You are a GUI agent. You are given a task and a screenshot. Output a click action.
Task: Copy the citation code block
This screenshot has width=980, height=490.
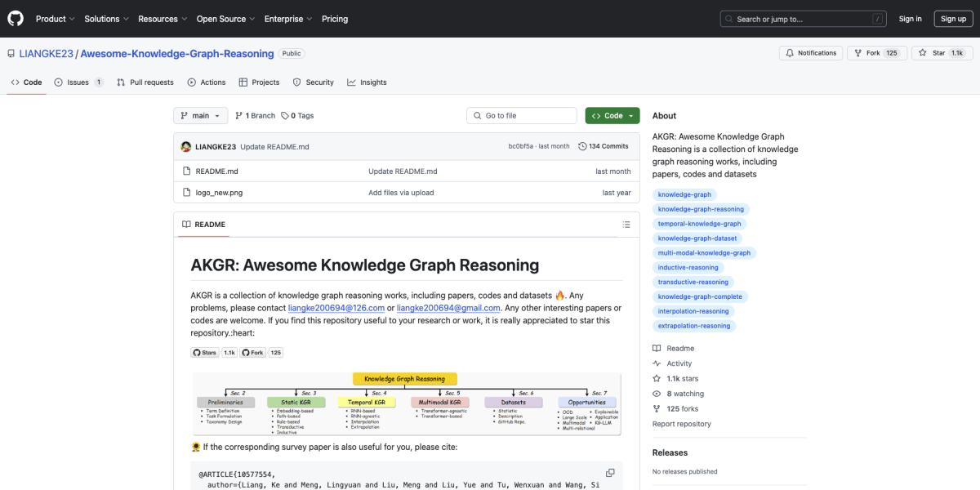(610, 473)
